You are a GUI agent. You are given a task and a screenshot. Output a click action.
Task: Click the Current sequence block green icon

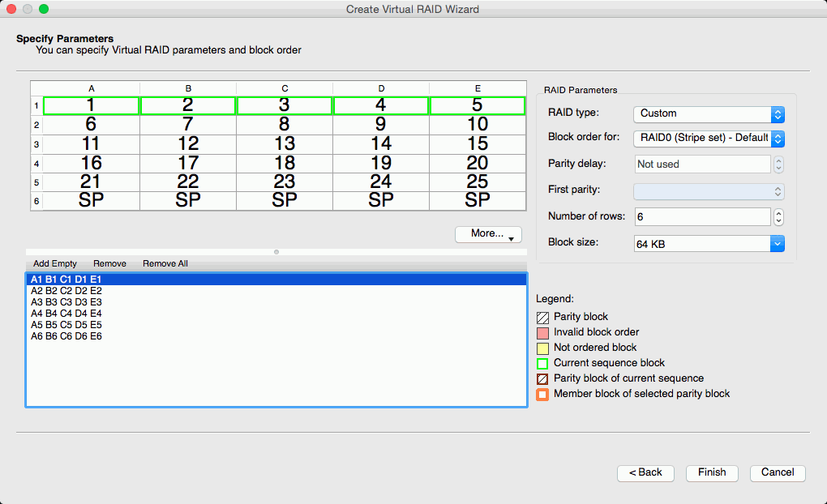click(x=542, y=363)
